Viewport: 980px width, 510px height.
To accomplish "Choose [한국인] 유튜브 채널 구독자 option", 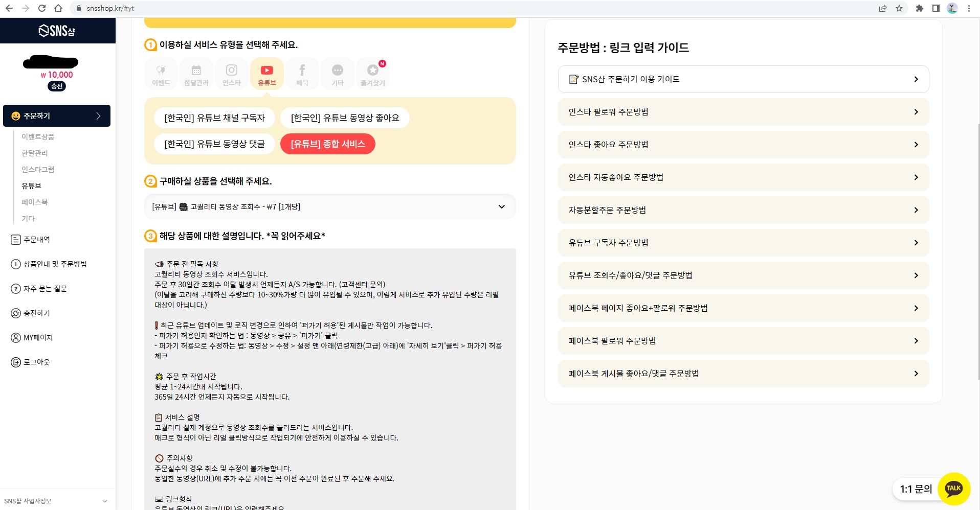I will tap(215, 118).
